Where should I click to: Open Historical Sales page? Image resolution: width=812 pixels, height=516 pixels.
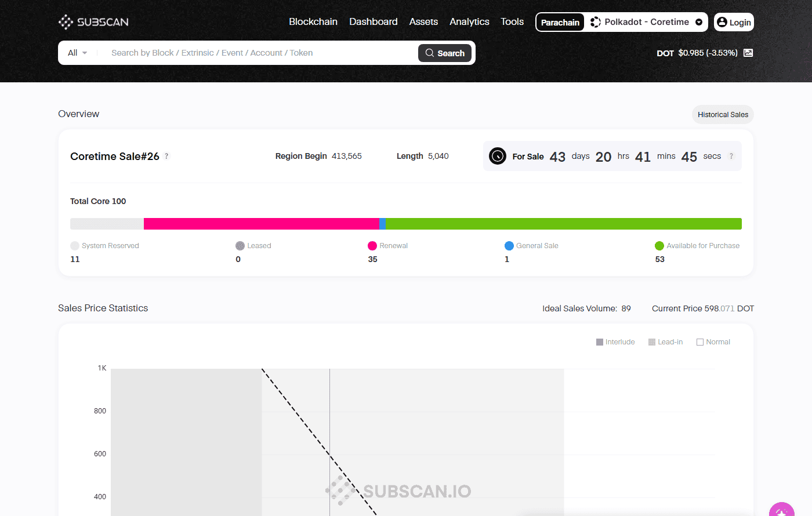tap(723, 115)
